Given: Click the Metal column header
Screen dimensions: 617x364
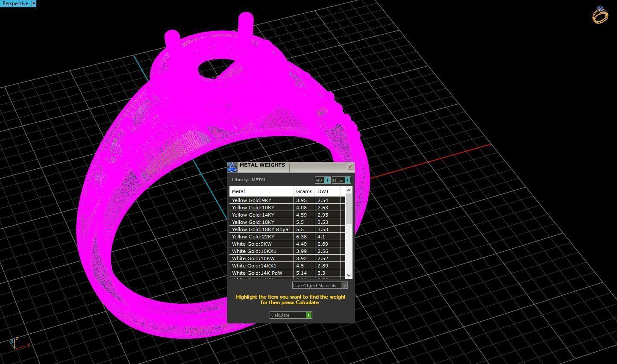Looking at the screenshot, I should point(261,191).
